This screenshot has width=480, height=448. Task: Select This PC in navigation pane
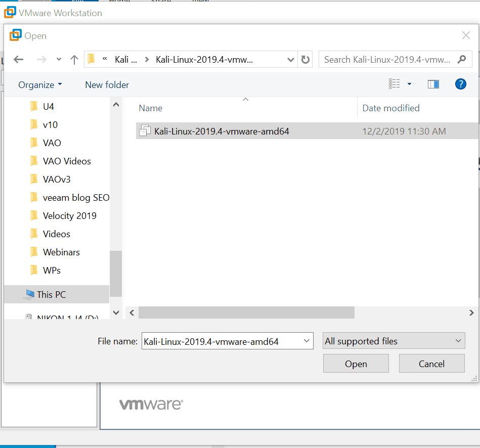(x=57, y=294)
